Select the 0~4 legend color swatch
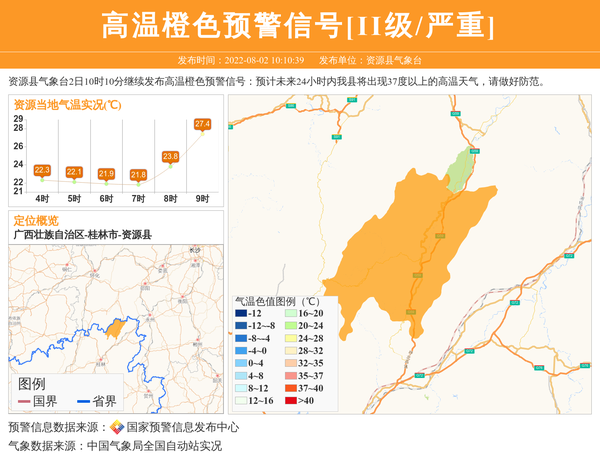 241,363
